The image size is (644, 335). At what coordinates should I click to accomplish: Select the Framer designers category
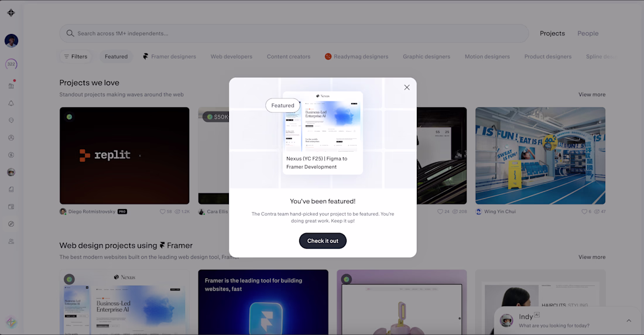point(169,56)
